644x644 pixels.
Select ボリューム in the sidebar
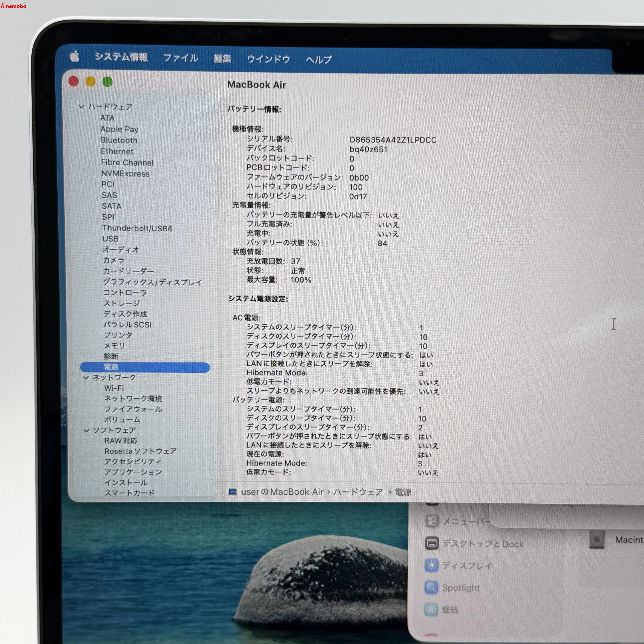click(122, 420)
